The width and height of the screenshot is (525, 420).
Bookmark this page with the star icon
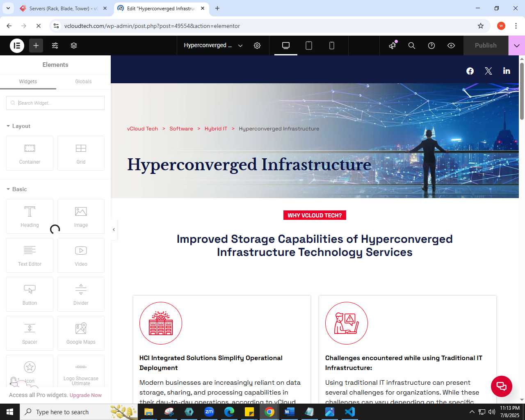pos(481,26)
